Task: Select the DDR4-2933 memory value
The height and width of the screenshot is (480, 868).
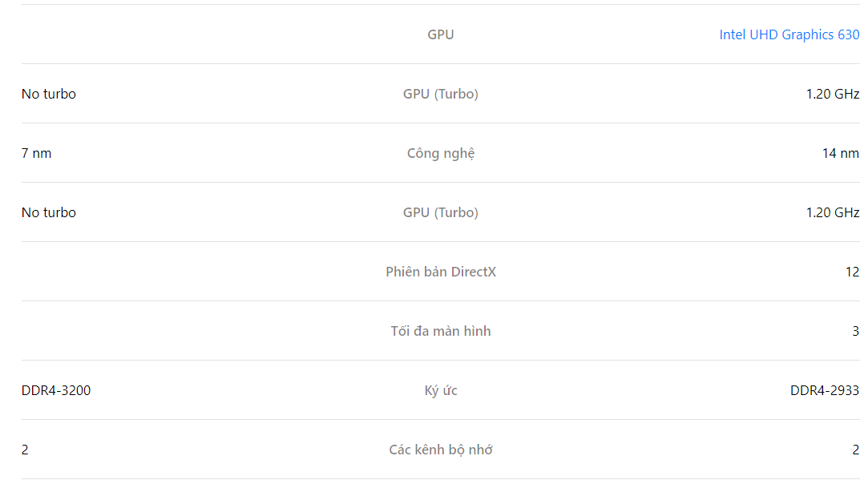Action: click(x=825, y=390)
